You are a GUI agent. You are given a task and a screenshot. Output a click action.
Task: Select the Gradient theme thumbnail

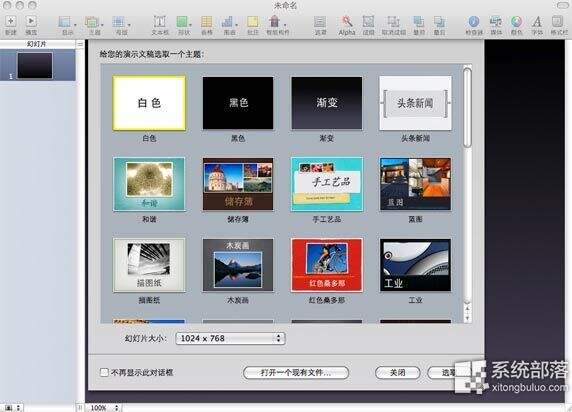pos(327,103)
